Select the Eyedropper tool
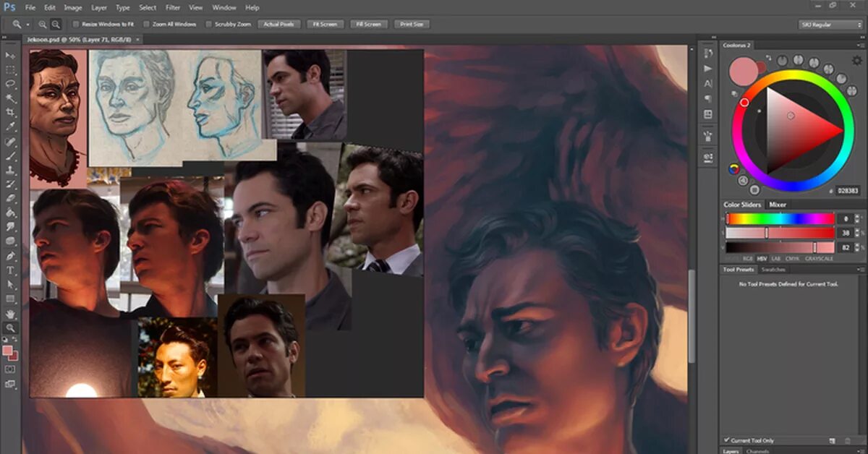This screenshot has width=868, height=454. tap(10, 127)
